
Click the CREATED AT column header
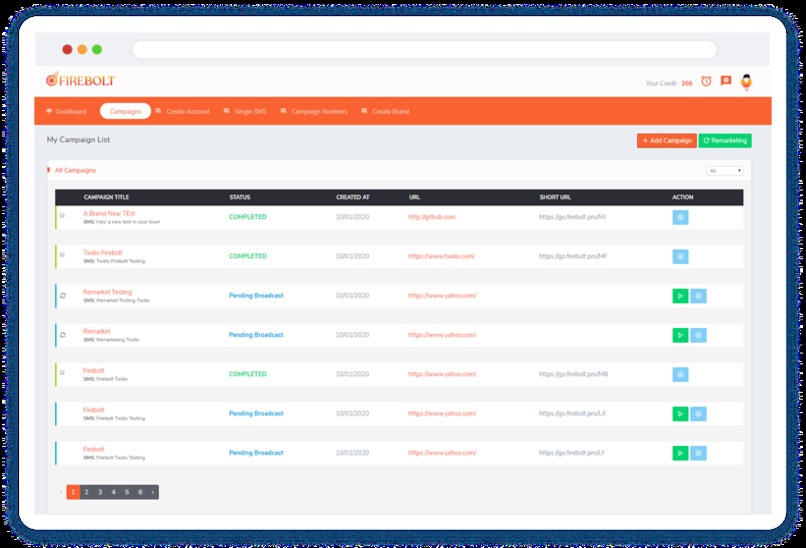tap(353, 197)
